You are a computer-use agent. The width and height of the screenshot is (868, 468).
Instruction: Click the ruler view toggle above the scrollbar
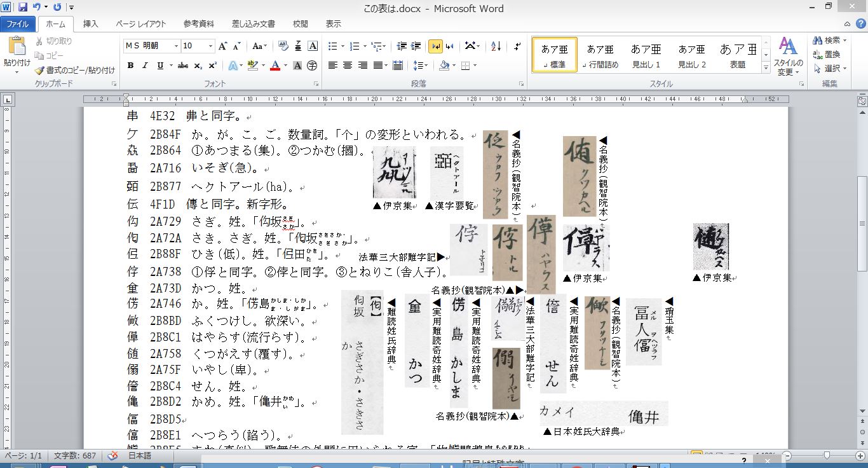[862, 100]
